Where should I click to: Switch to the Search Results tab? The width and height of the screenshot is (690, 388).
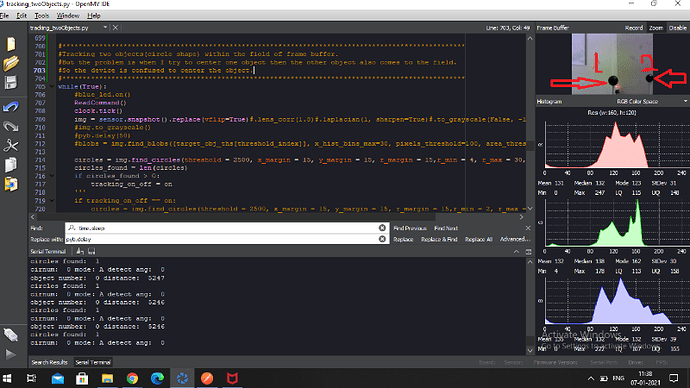pyautogui.click(x=49, y=362)
